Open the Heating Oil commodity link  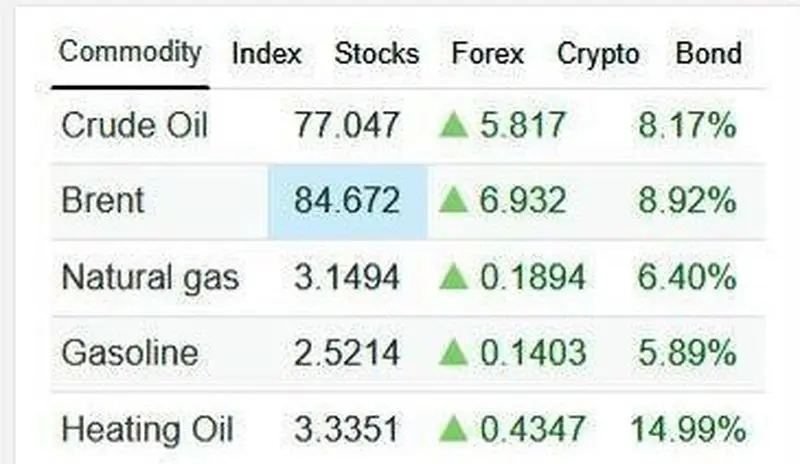point(147,430)
